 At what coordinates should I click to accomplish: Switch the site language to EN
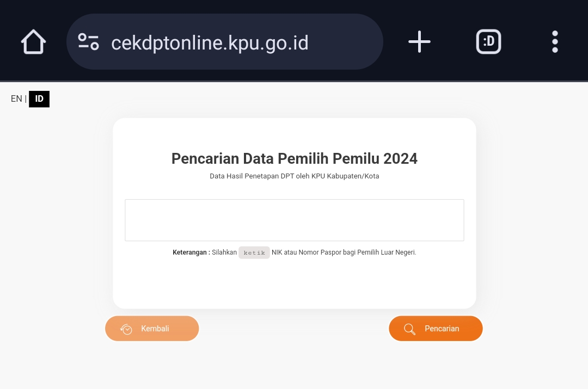pos(16,98)
